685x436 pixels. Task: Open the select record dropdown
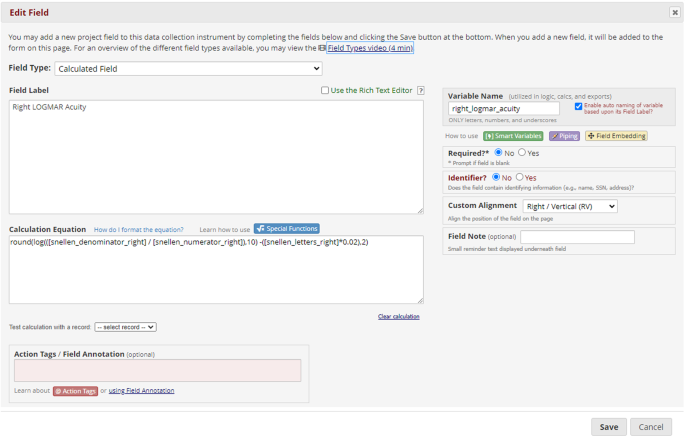point(125,327)
